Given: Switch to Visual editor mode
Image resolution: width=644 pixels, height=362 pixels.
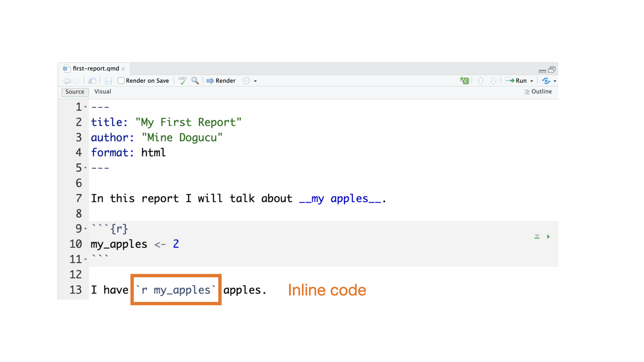Looking at the screenshot, I should 103,92.
